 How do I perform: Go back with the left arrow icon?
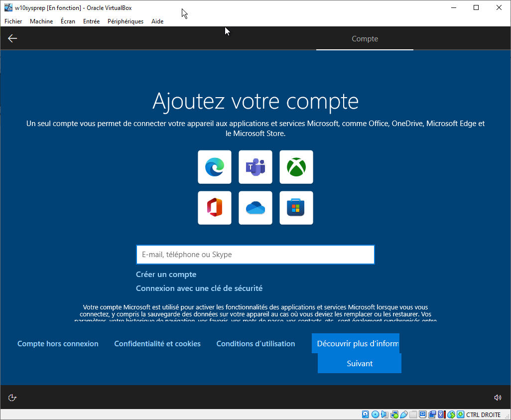(x=12, y=38)
